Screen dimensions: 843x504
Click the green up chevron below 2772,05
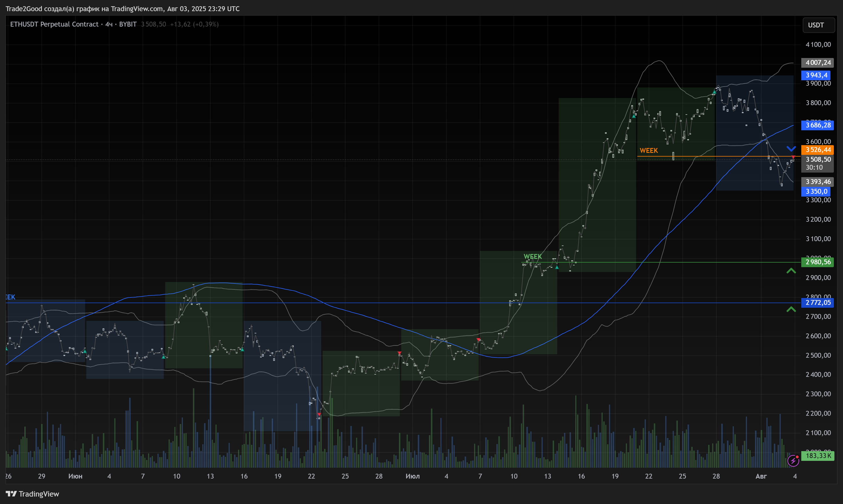click(x=791, y=309)
